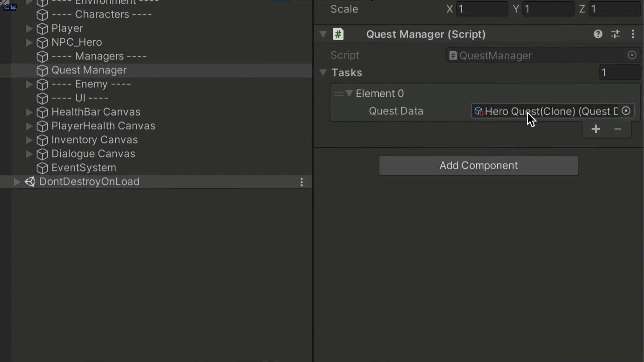The image size is (644, 362).
Task: Expand the NPC_Hero hierarchy item
Action: 29,43
